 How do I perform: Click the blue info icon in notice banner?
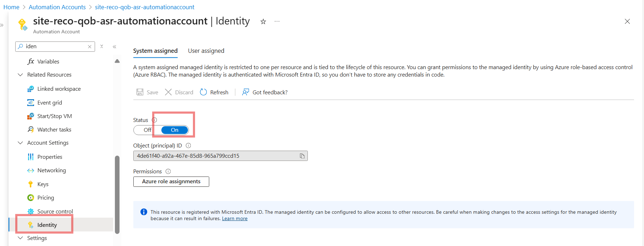pos(144,212)
